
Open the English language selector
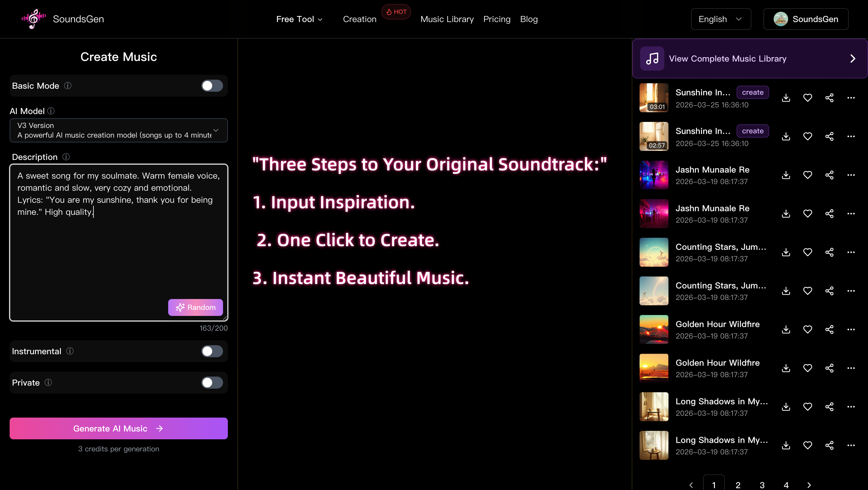(x=721, y=19)
